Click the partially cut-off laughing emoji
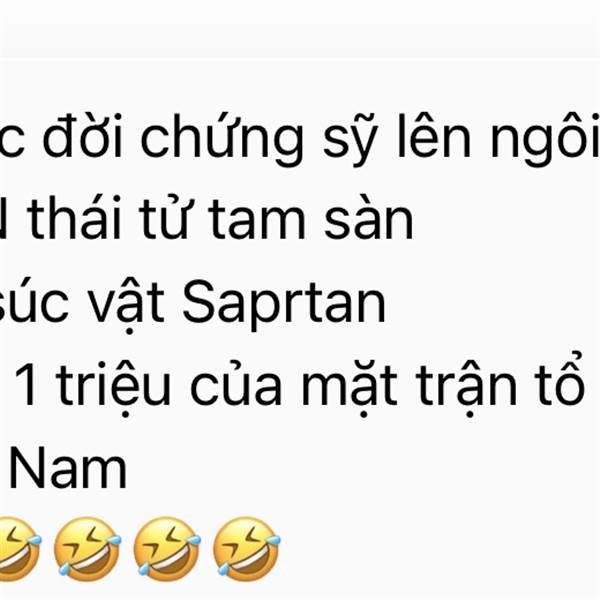The width and height of the screenshot is (600, 600). pyautogui.click(x=19, y=548)
